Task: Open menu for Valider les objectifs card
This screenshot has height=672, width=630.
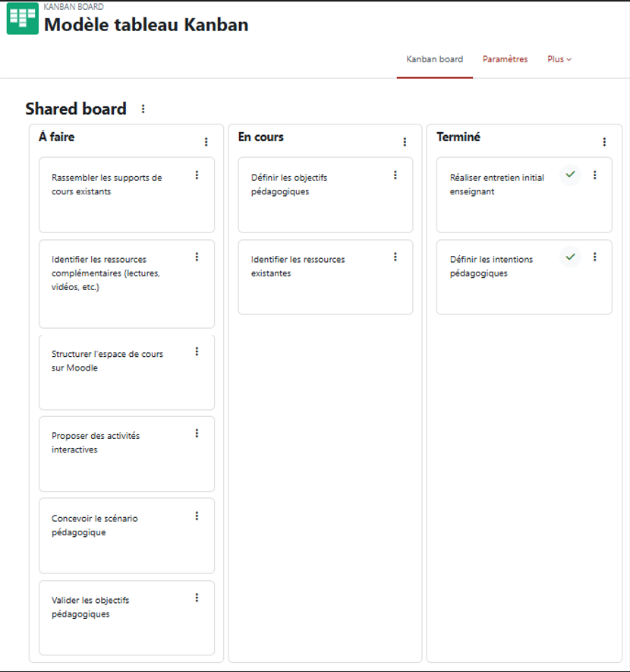Action: [197, 598]
